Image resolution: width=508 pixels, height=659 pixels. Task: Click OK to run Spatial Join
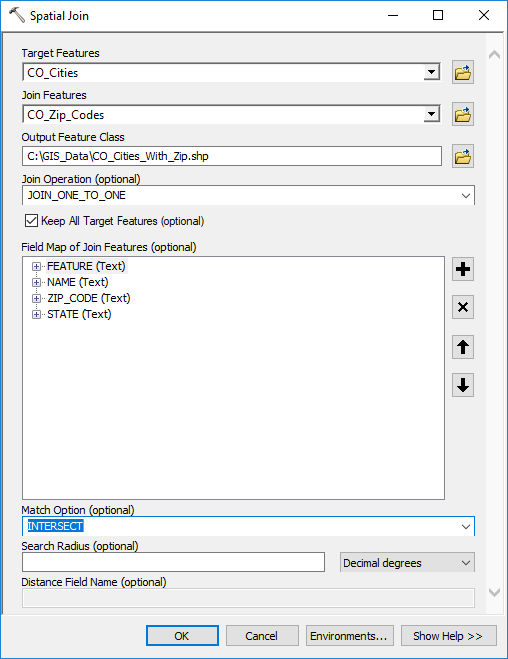[182, 635]
